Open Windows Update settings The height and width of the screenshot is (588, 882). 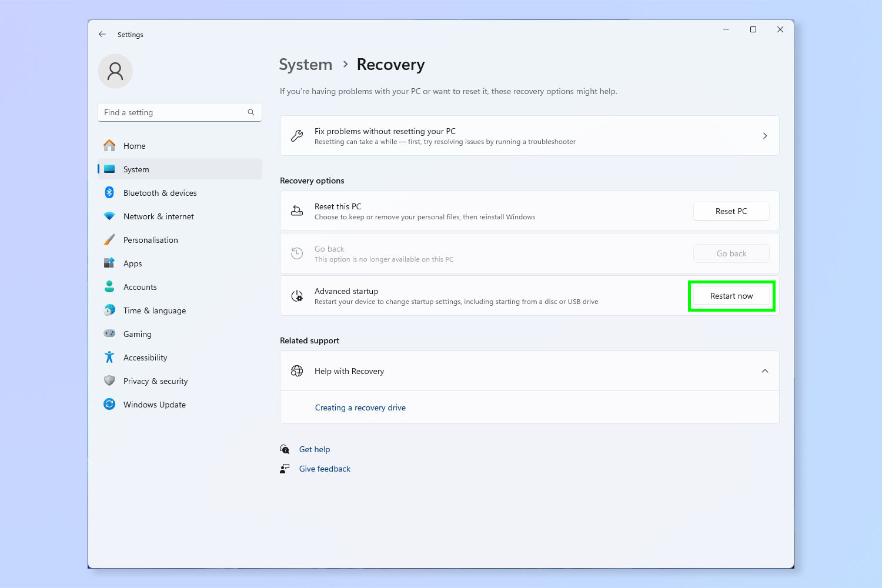[180, 405]
